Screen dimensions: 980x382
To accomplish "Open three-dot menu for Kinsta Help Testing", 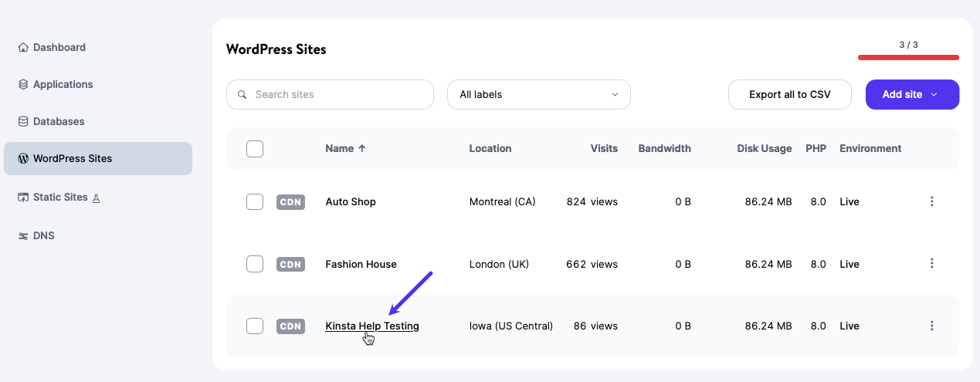I will click(931, 326).
